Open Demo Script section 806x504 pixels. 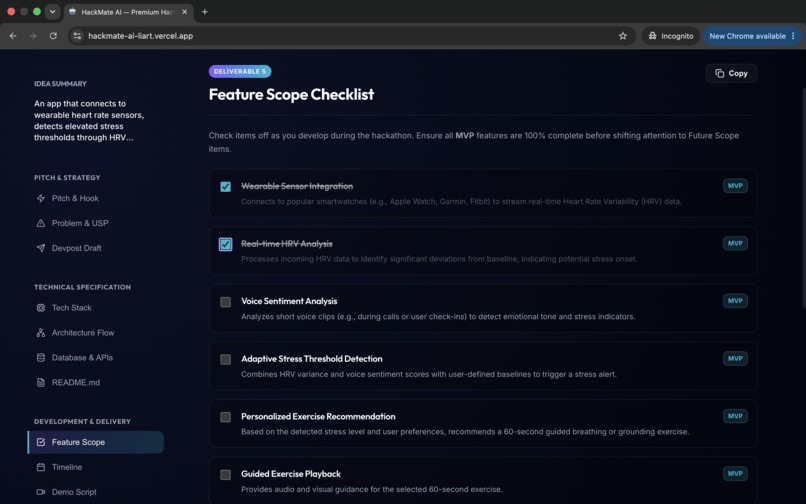(x=96, y=492)
